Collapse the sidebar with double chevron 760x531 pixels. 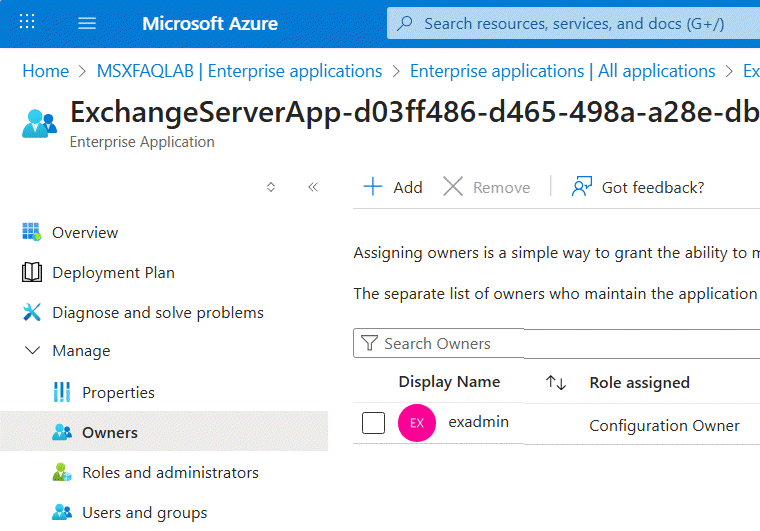click(313, 187)
